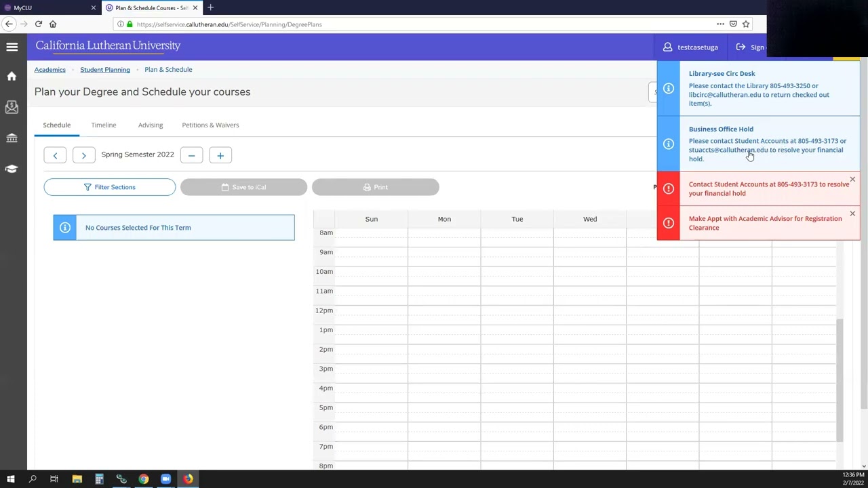Image resolution: width=868 pixels, height=488 pixels.
Task: Open Chrome from the taskbar
Action: [144, 479]
